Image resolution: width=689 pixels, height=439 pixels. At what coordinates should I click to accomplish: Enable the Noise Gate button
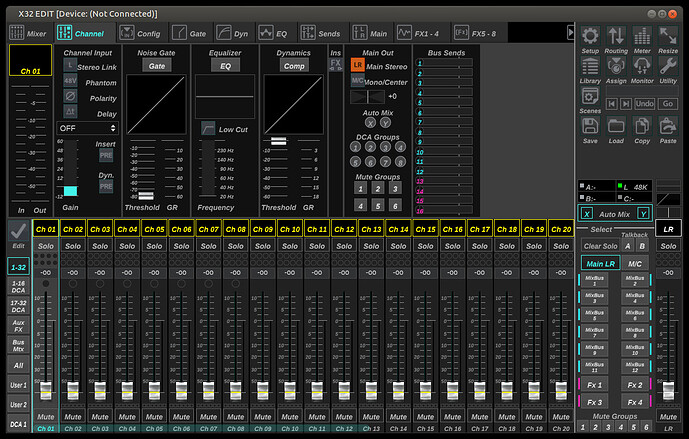click(x=157, y=66)
